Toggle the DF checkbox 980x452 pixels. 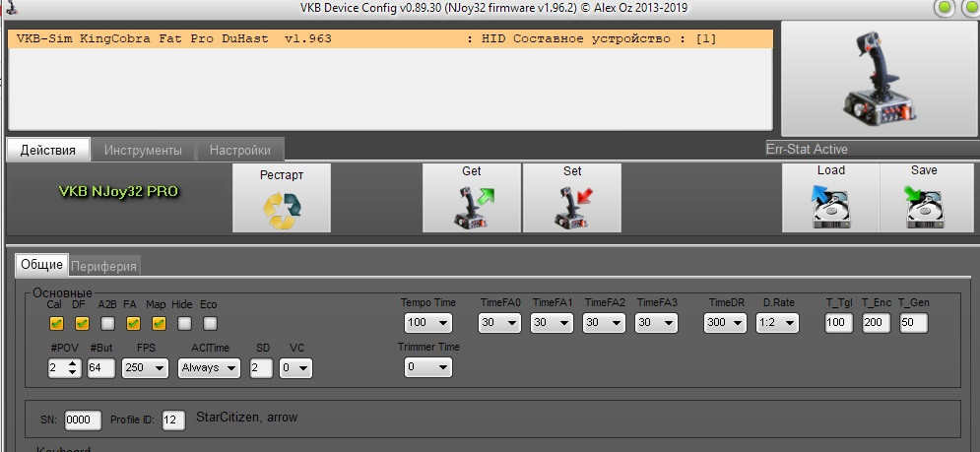click(x=82, y=323)
